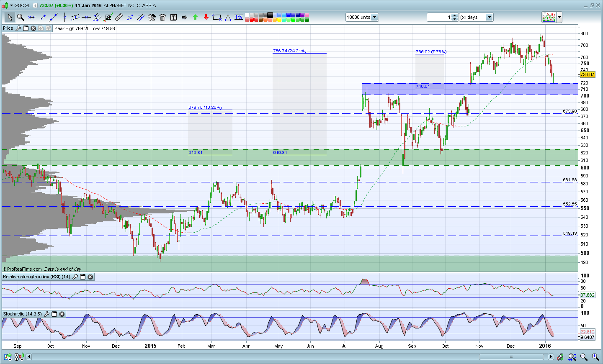Viewport: 603px width, 364px height.
Task: Select the ruler measurement tool
Action: pos(119,17)
